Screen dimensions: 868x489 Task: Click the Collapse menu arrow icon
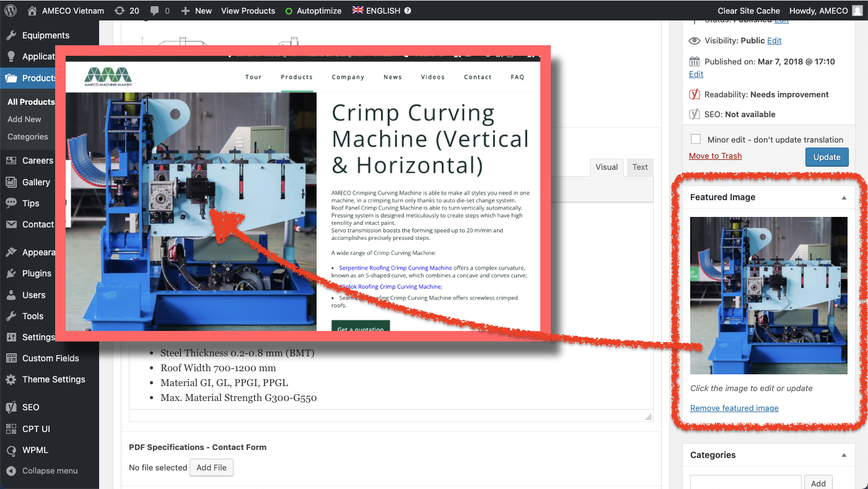pyautogui.click(x=11, y=470)
